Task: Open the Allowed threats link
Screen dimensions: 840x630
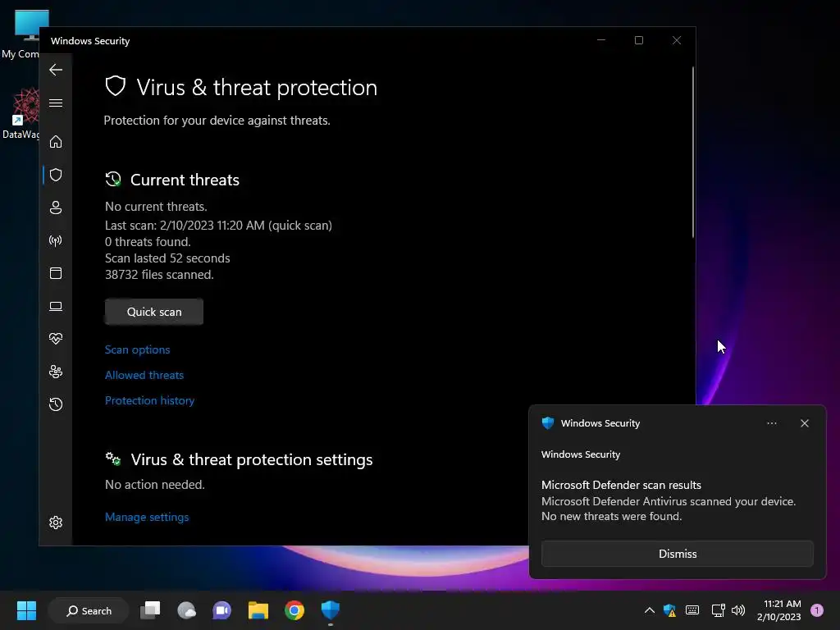Action: 144,375
